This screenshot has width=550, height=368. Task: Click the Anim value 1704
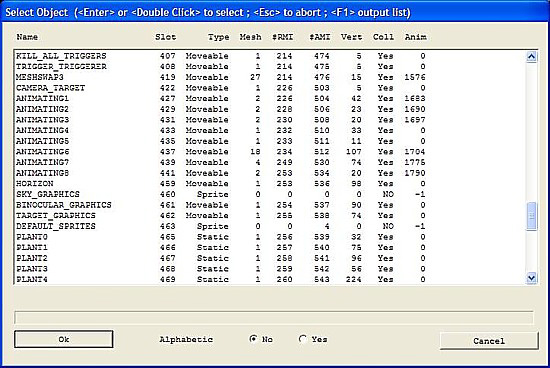[415, 152]
